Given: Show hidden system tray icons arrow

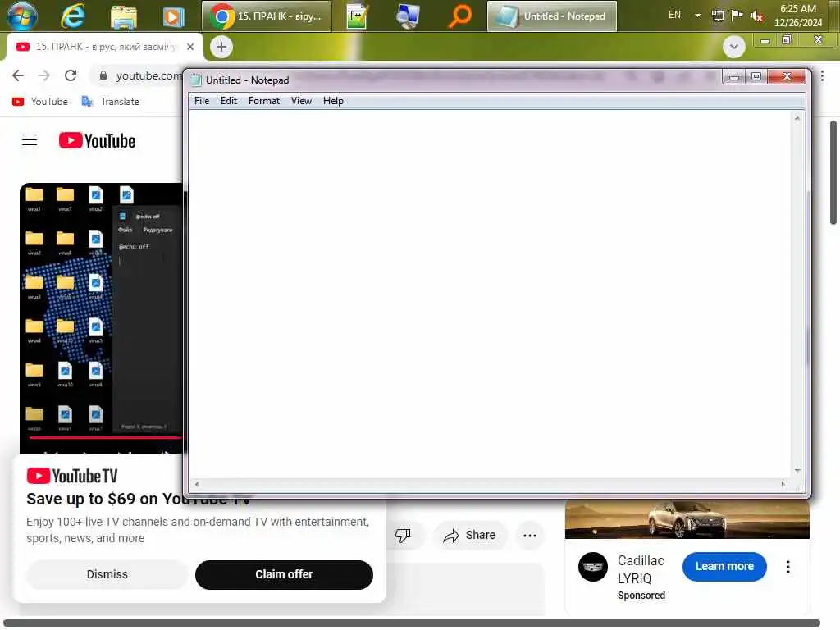Looking at the screenshot, I should click(x=697, y=16).
